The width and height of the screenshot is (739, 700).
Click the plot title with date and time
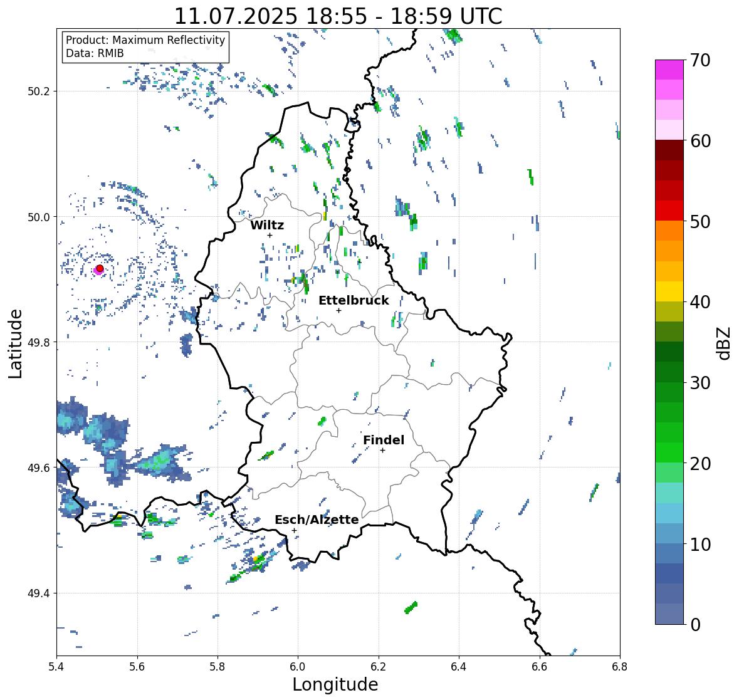[338, 16]
